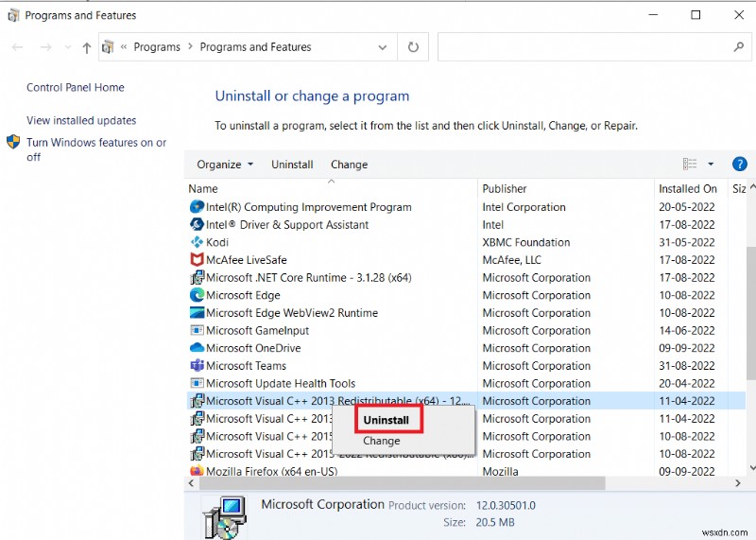The image size is (756, 540).
Task: Click Programs and Features breadcrumb
Action: click(255, 47)
